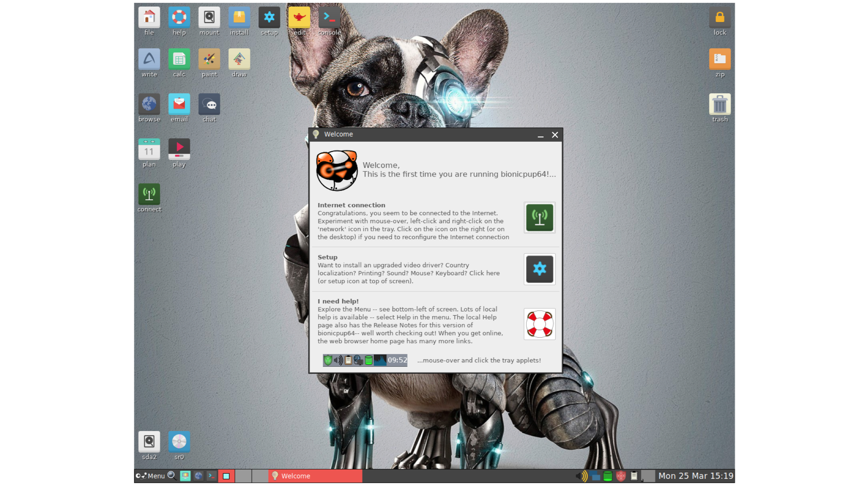Click the lifebuoy help button in Welcome
868x486 pixels.
tap(539, 324)
